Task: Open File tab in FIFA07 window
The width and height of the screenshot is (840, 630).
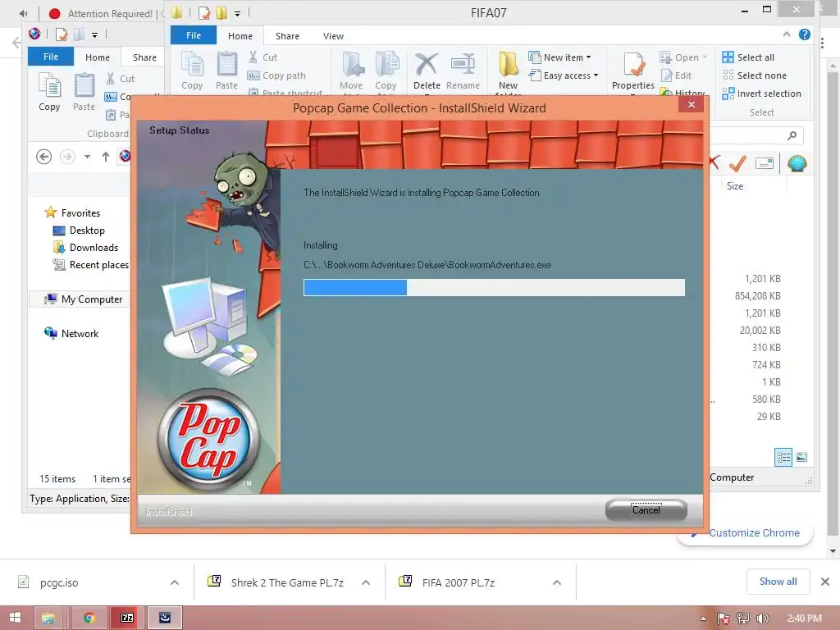Action: [194, 35]
